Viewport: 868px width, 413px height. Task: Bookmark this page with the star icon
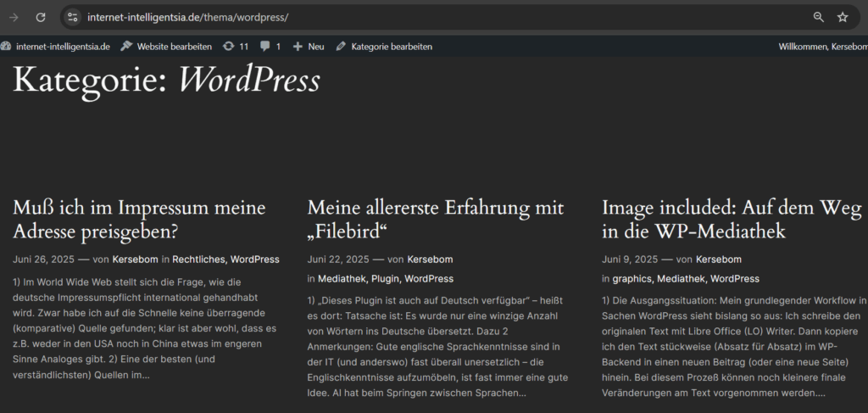(843, 17)
